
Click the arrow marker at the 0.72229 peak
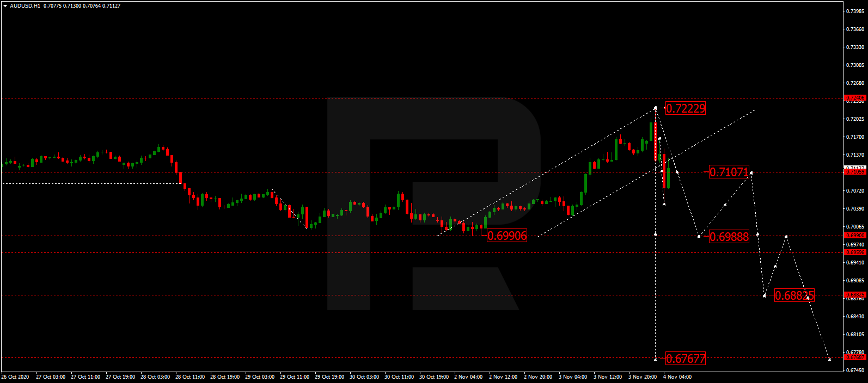tap(655, 108)
